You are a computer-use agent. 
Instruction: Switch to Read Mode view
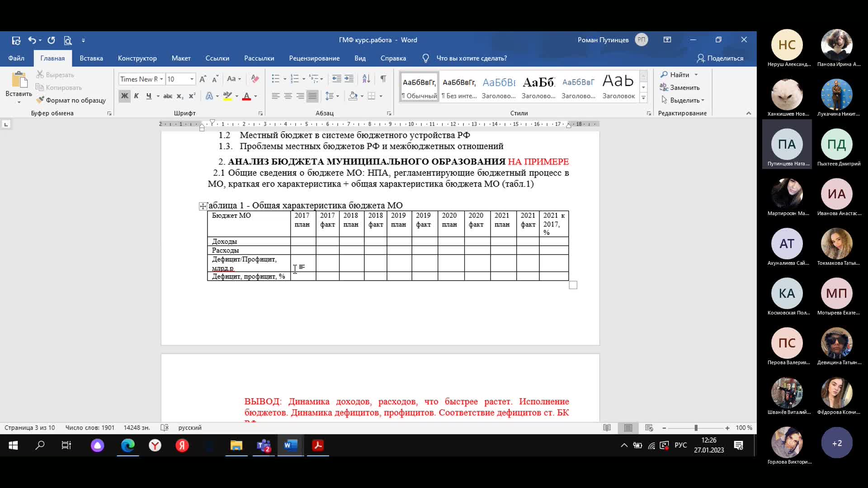pyautogui.click(x=607, y=427)
